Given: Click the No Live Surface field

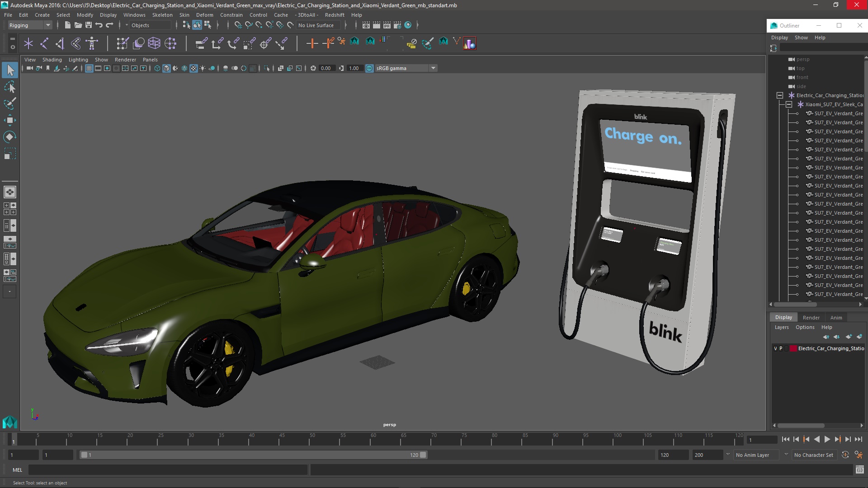Looking at the screenshot, I should click(x=319, y=25).
